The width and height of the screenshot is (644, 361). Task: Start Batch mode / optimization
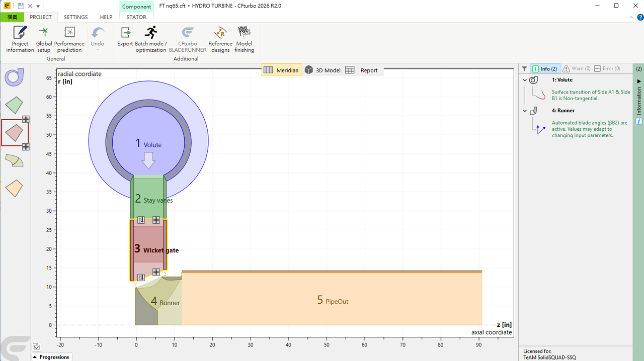pyautogui.click(x=150, y=39)
